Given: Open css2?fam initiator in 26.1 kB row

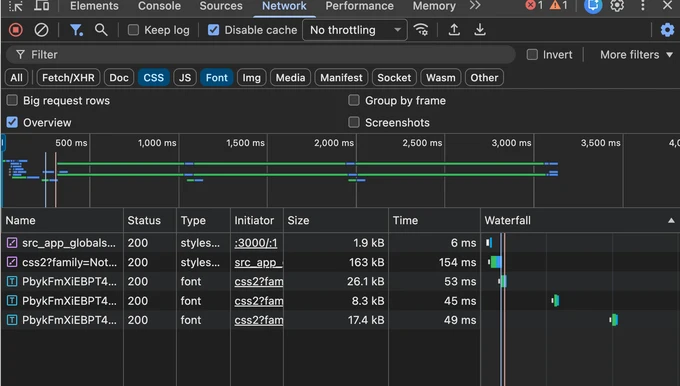Looking at the screenshot, I should (258, 281).
